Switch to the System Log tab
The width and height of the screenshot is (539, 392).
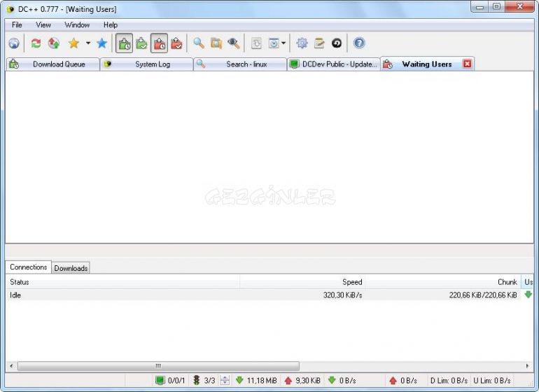click(146, 64)
